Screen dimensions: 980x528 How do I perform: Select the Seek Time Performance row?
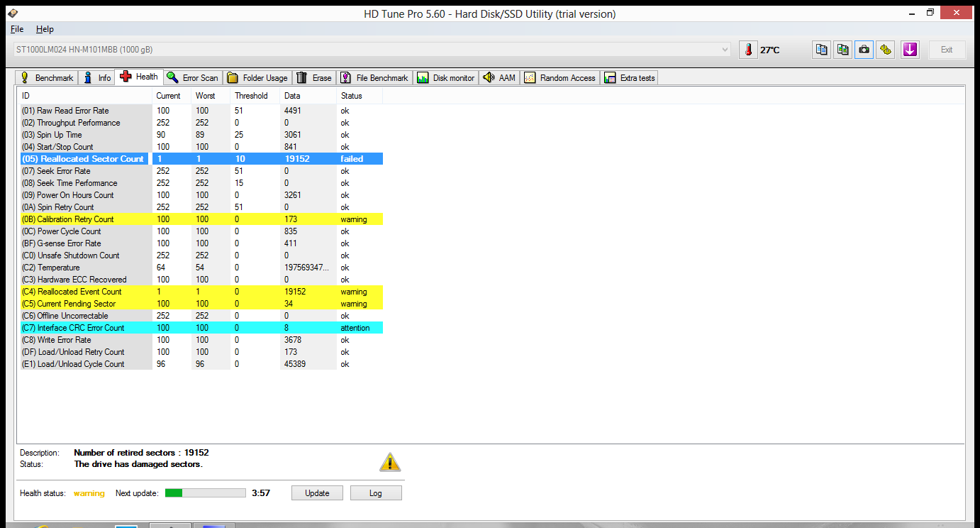pos(201,183)
